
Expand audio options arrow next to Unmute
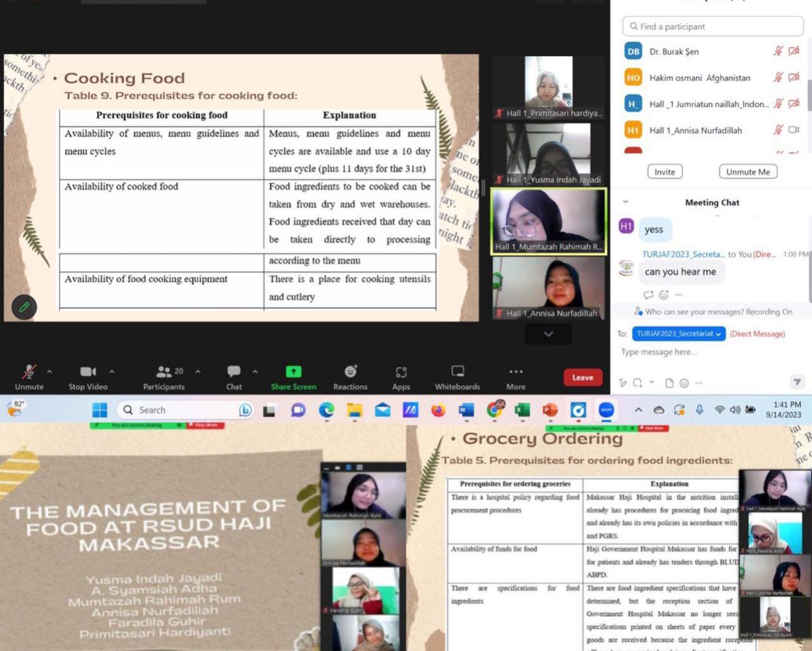(49, 371)
